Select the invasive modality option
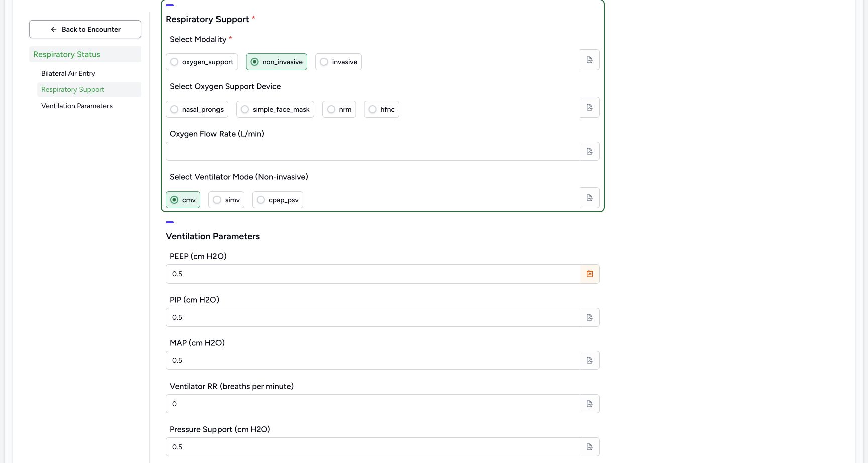 coord(338,62)
